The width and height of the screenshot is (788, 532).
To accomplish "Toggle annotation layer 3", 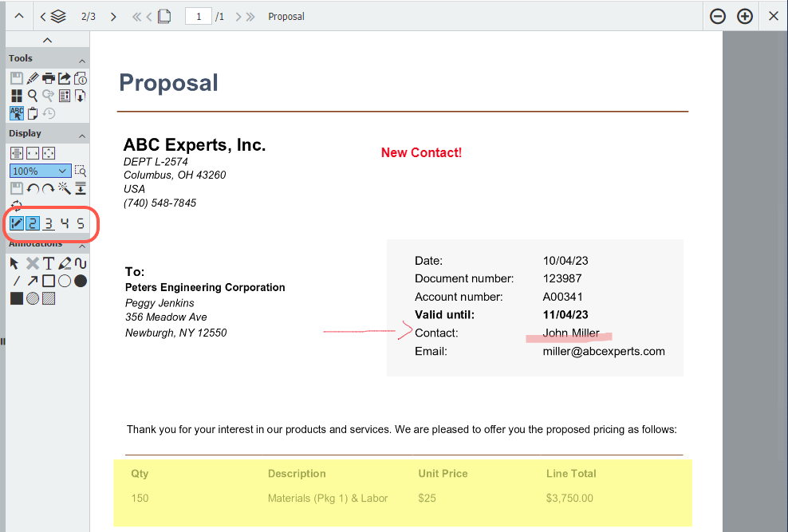I will pyautogui.click(x=49, y=223).
